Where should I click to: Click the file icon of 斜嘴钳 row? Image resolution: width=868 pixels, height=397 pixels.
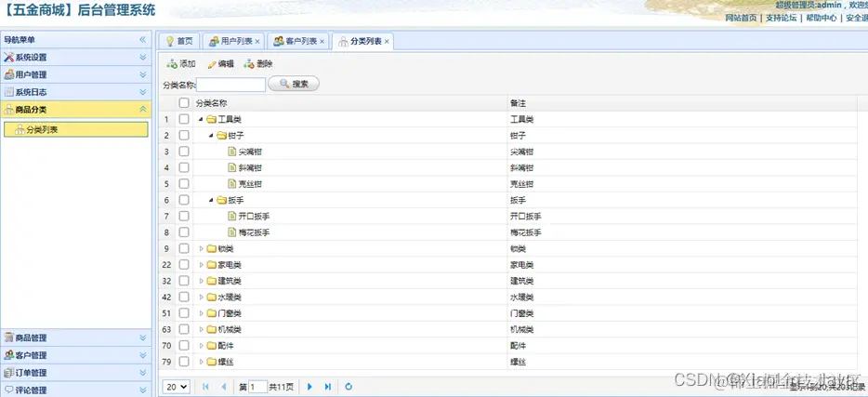pyautogui.click(x=232, y=167)
